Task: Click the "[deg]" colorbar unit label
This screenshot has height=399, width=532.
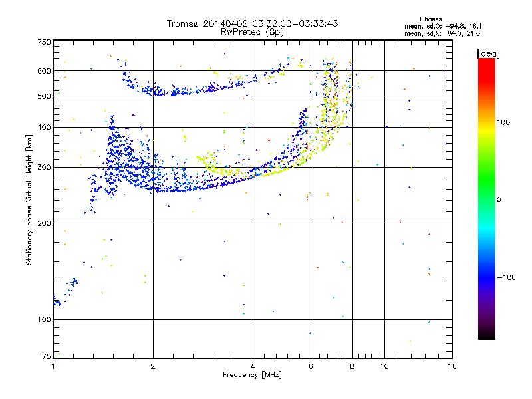Action: click(488, 53)
